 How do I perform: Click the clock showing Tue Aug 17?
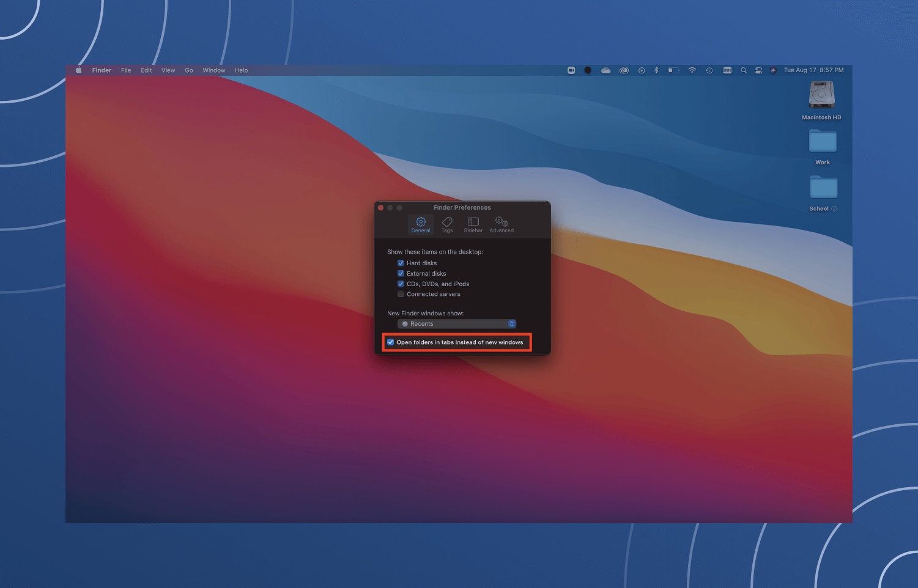click(814, 70)
